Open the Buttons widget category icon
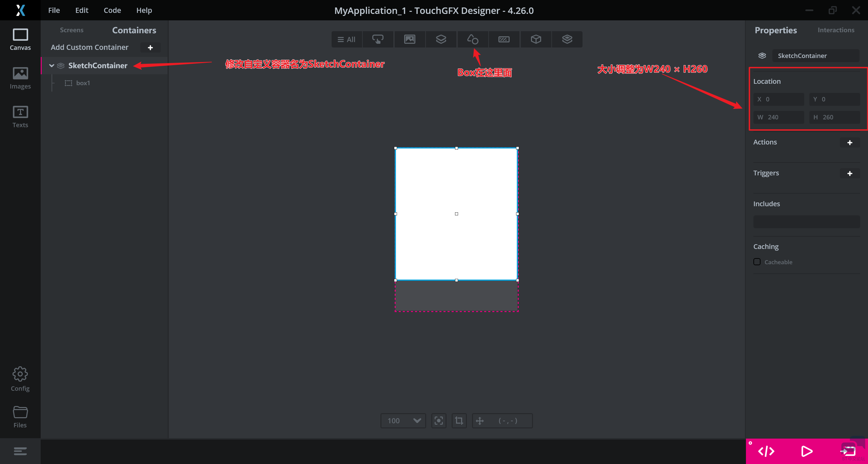This screenshot has height=464, width=868. 378,39
